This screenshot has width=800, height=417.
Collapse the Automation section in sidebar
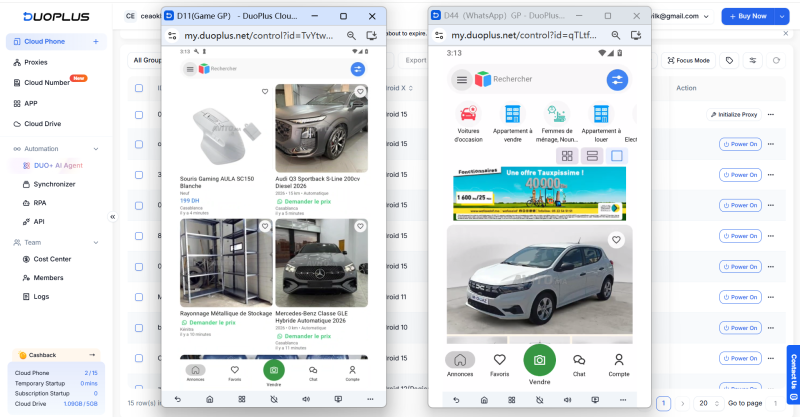96,149
